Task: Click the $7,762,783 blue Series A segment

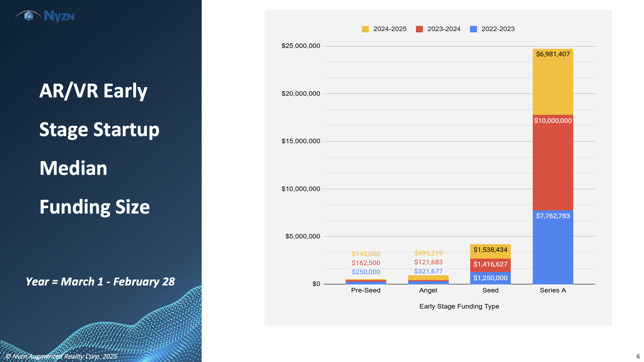Action: [553, 247]
